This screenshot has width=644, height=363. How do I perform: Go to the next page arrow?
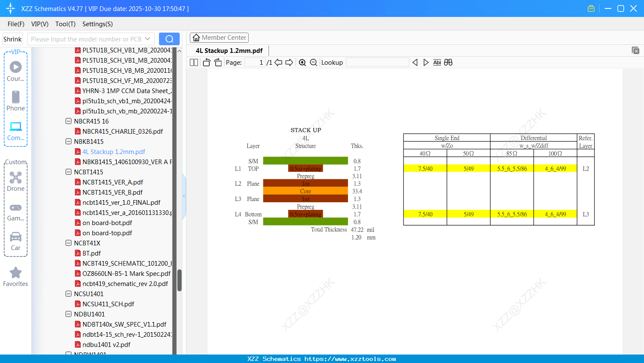[289, 63]
